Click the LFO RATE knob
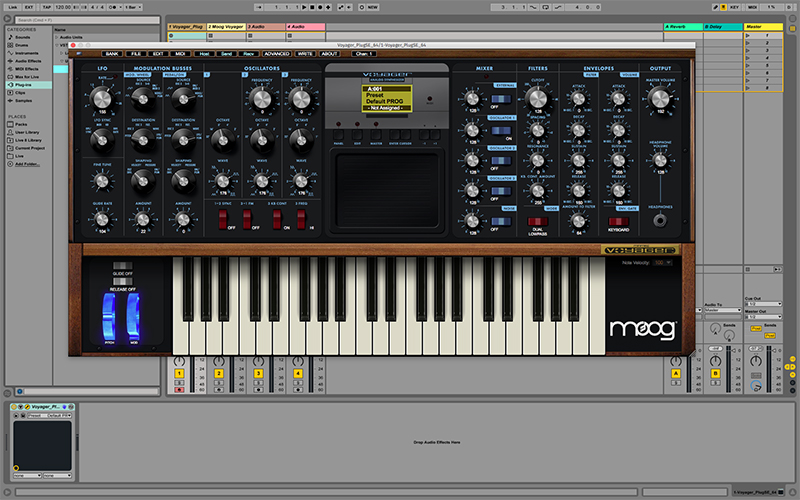This screenshot has width=800, height=500. (x=102, y=97)
